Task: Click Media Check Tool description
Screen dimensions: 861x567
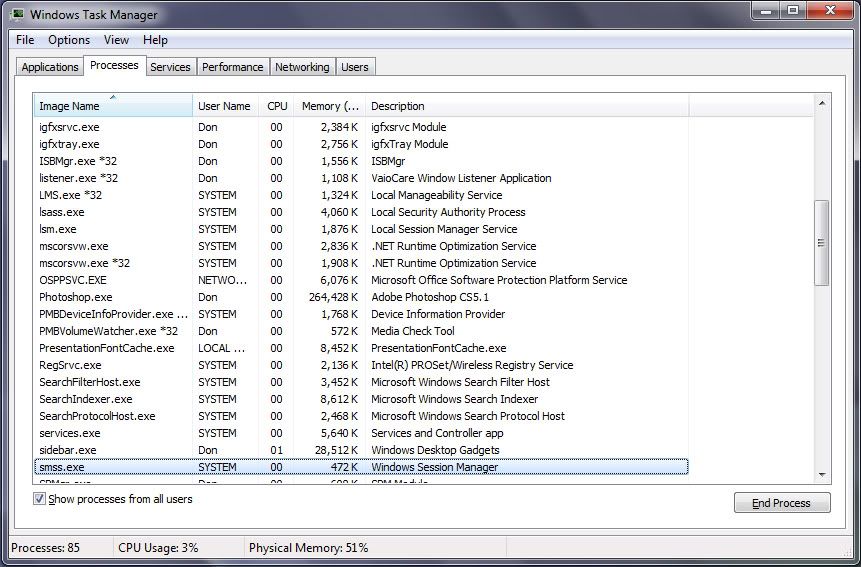Action: click(x=413, y=331)
